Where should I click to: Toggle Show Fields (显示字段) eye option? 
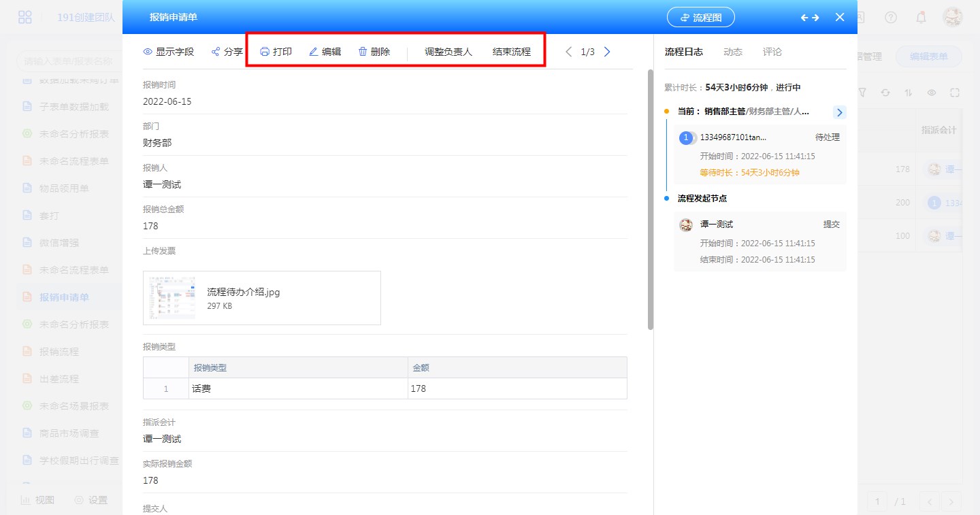coord(169,52)
